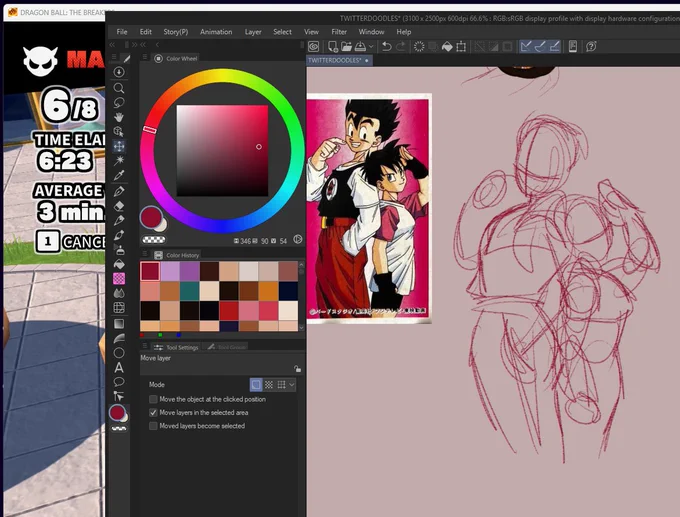
Task: Toggle the Snap to Grid button
Action: [x=555, y=46]
